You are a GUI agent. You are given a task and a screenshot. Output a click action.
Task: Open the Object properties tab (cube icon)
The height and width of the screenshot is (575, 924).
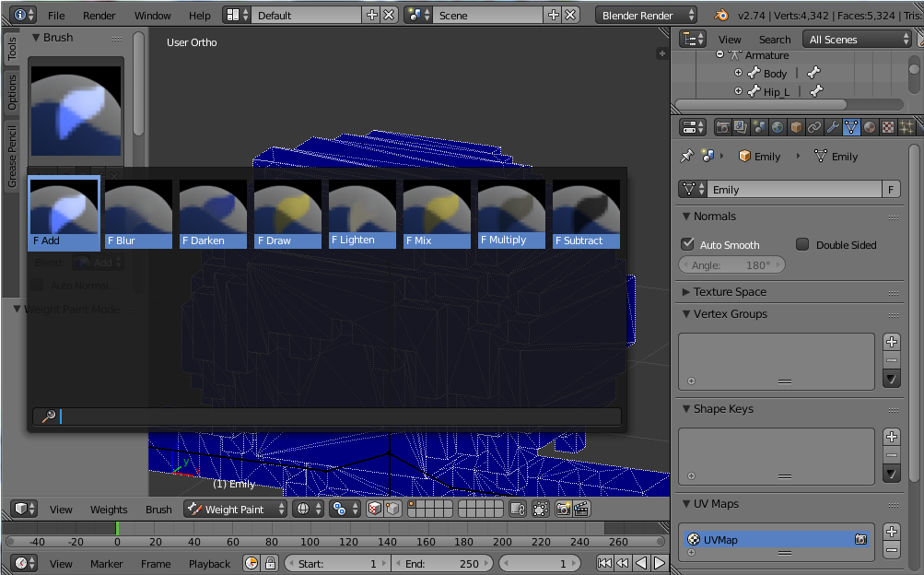click(x=796, y=127)
